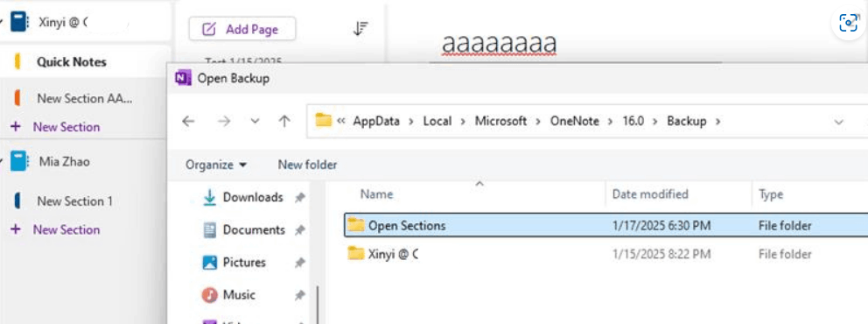Sort by the Name column header

tap(376, 194)
